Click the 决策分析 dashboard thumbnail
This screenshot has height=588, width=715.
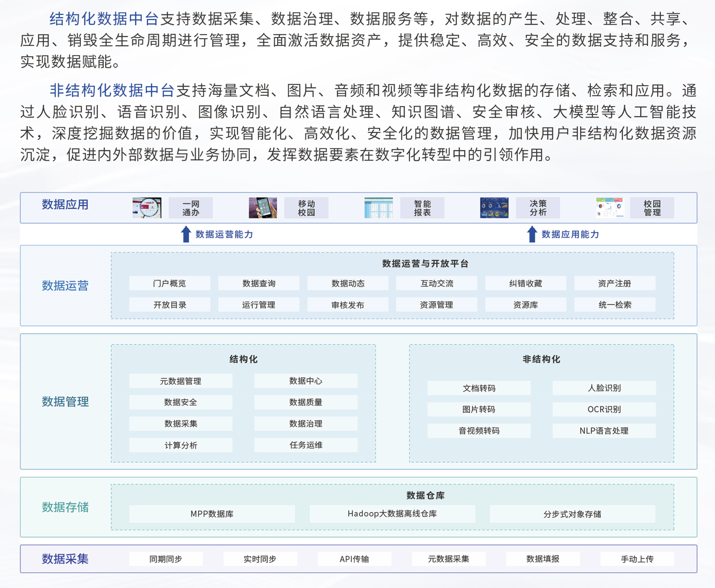(494, 208)
